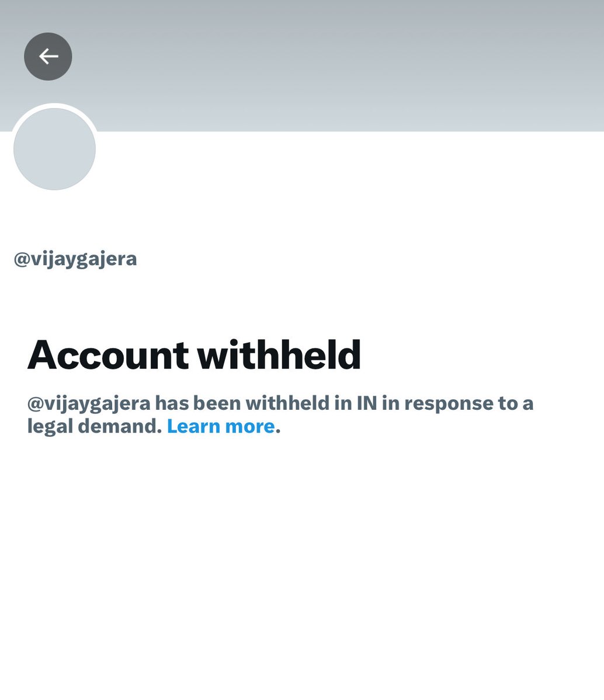Viewport: 604px width, 700px height.
Task: Click the word more in blue link
Action: pos(250,427)
